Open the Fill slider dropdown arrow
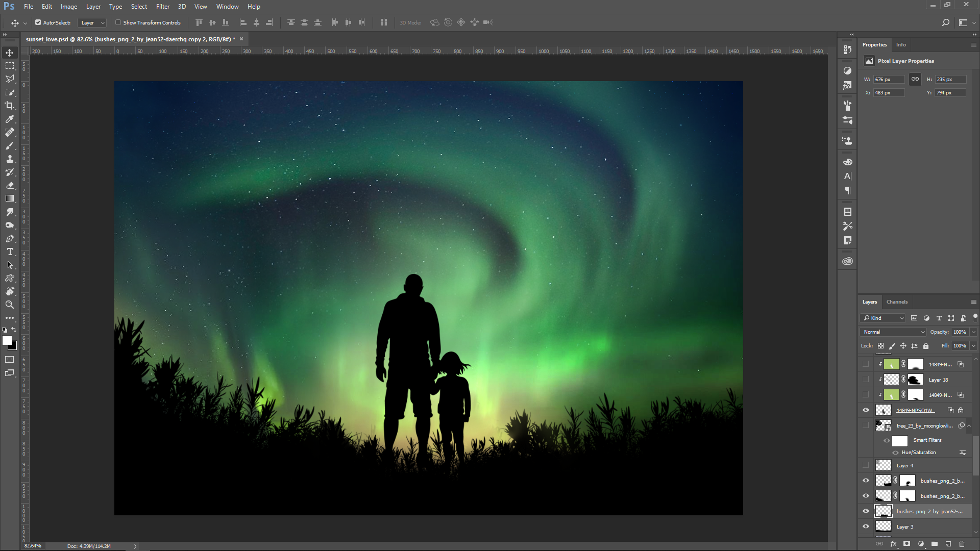The height and width of the screenshot is (551, 980). coord(973,345)
